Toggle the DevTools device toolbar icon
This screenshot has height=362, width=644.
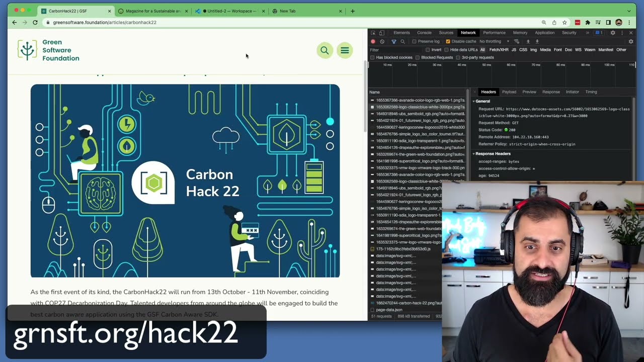click(x=381, y=33)
